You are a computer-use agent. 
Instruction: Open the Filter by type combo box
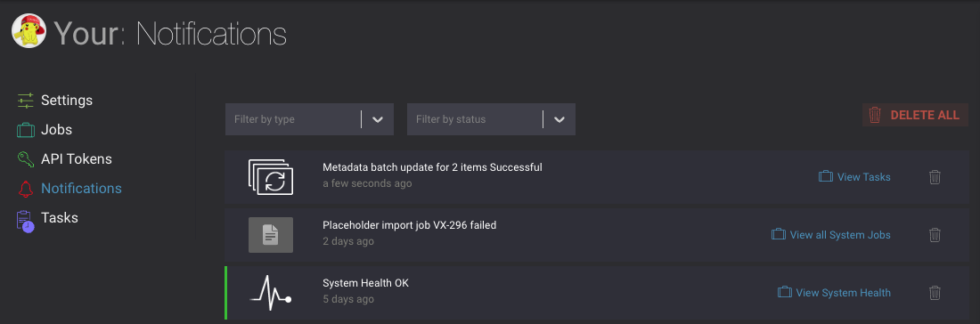(x=309, y=119)
